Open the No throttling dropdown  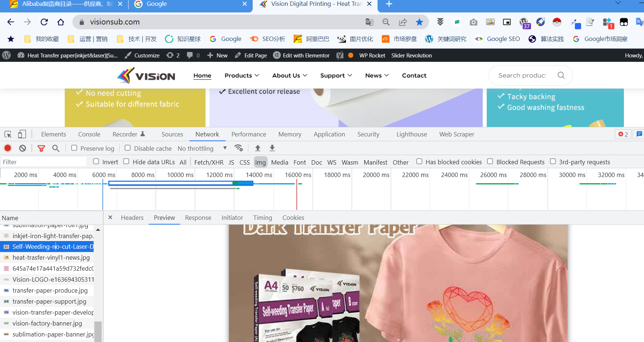(202, 148)
